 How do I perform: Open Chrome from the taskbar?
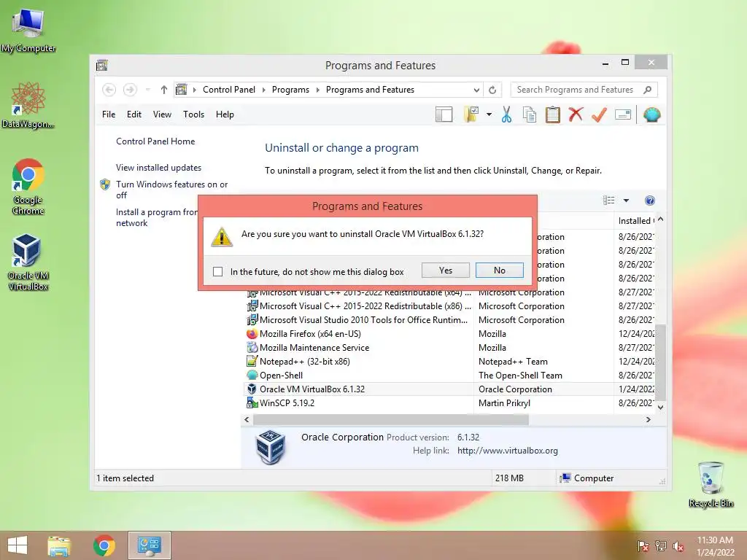(x=104, y=545)
